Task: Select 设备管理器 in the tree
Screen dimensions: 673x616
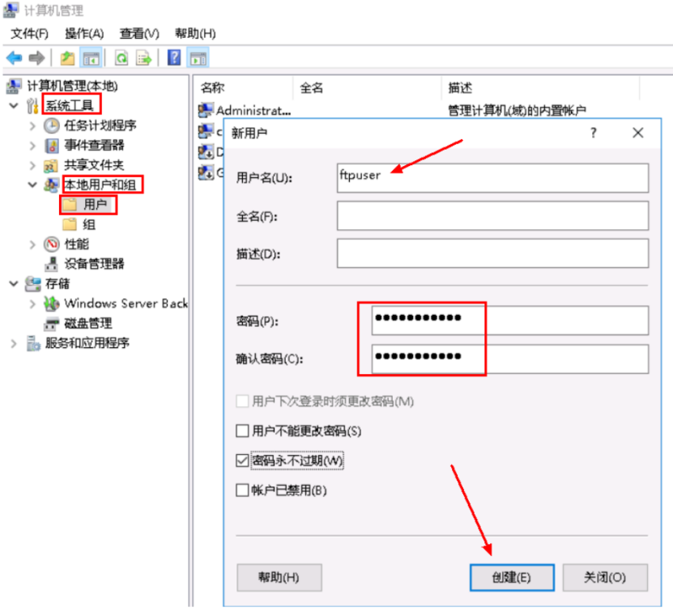Action: coord(94,263)
